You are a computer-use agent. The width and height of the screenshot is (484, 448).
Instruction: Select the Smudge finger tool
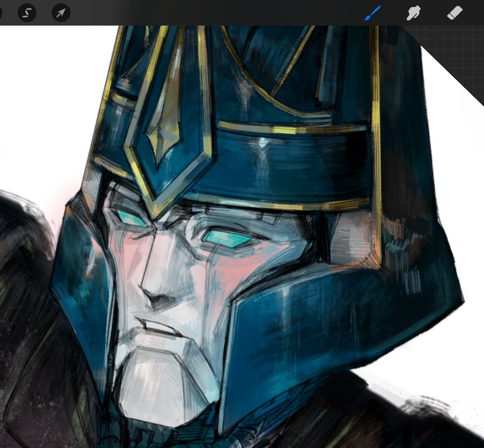click(x=413, y=13)
